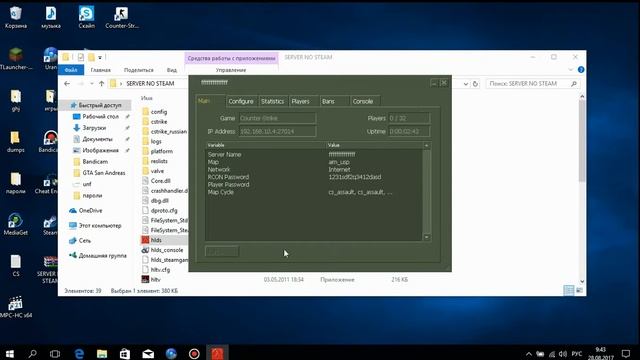Select Этот компьютер in navigation pane
This screenshot has width=640, height=360.
click(100, 225)
